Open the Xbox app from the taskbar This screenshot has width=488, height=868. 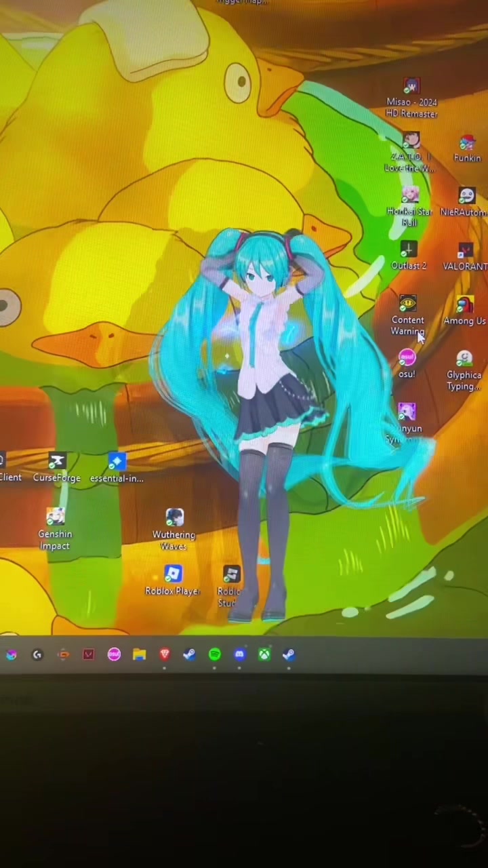(264, 654)
